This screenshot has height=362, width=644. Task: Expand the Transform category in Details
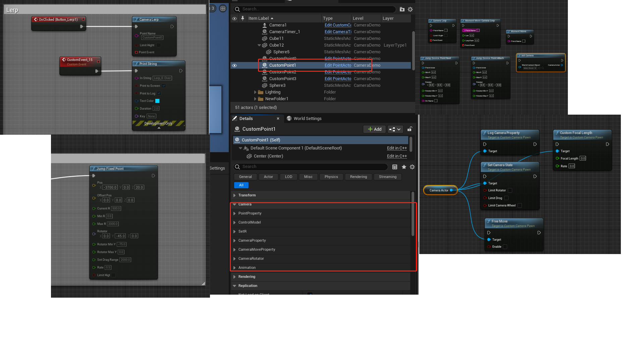pos(234,195)
